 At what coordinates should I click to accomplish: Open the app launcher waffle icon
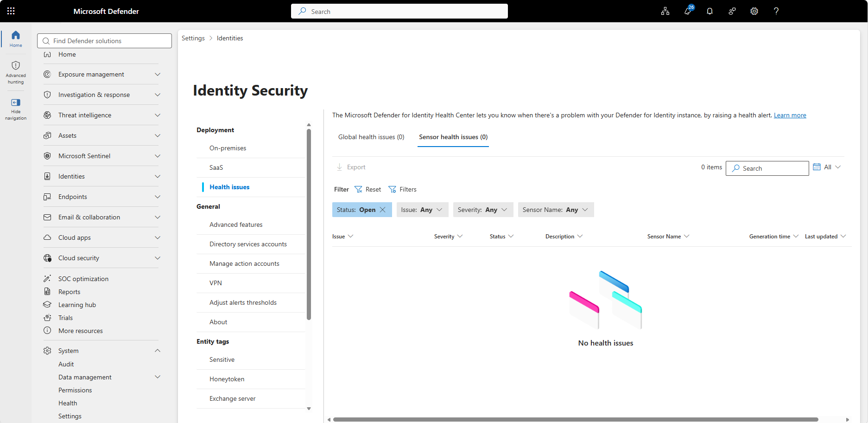pyautogui.click(x=11, y=11)
